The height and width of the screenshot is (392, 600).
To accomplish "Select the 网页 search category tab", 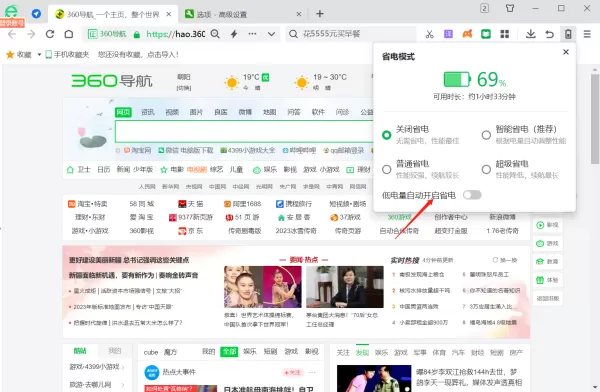I will 123,112.
